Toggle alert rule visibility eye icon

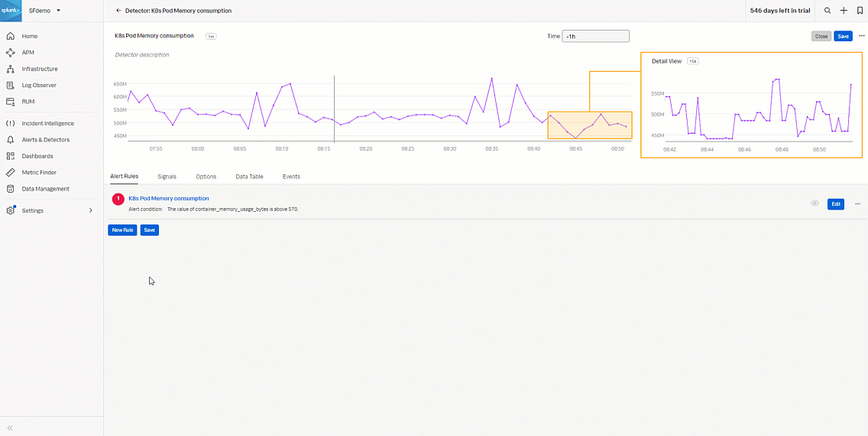click(x=815, y=203)
